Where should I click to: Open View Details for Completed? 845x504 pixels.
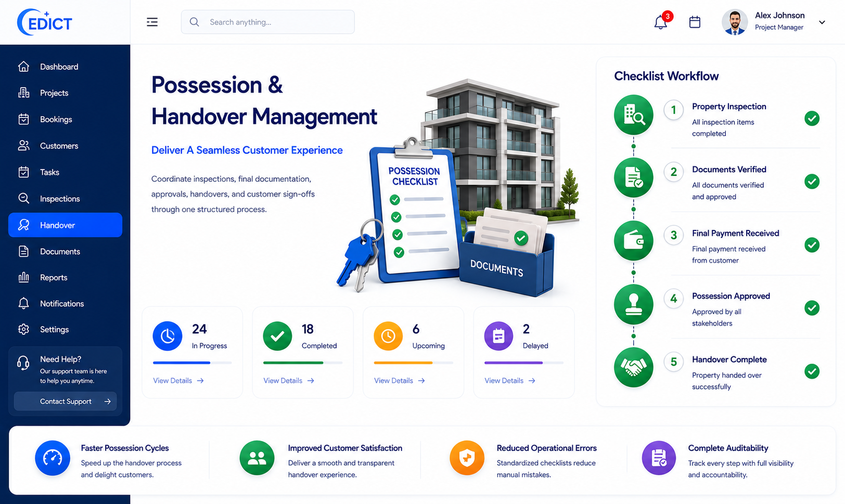click(x=289, y=381)
